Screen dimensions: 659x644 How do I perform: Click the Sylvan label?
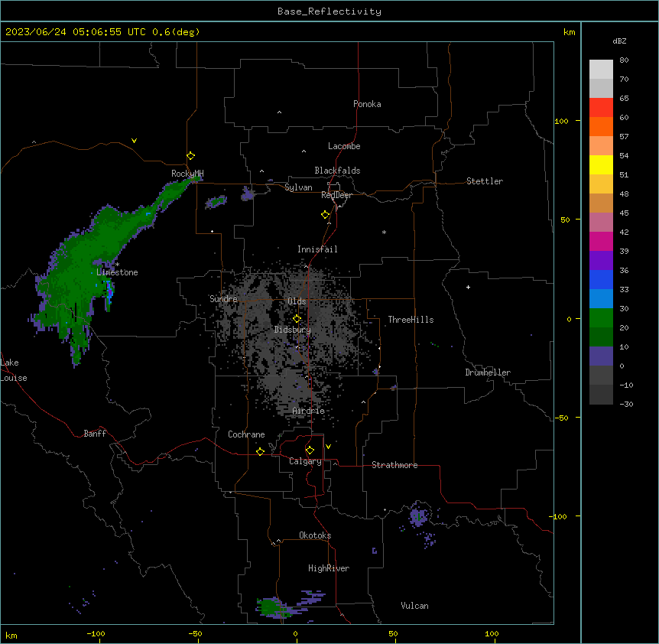point(298,187)
